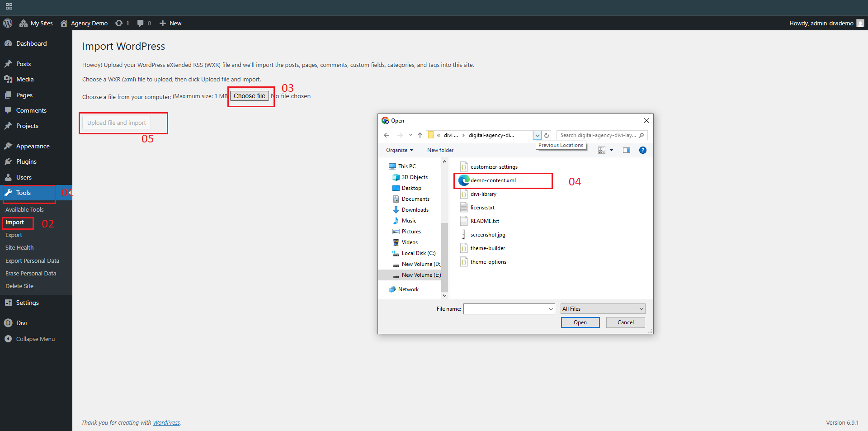Select the demo-content.xml file

[493, 180]
